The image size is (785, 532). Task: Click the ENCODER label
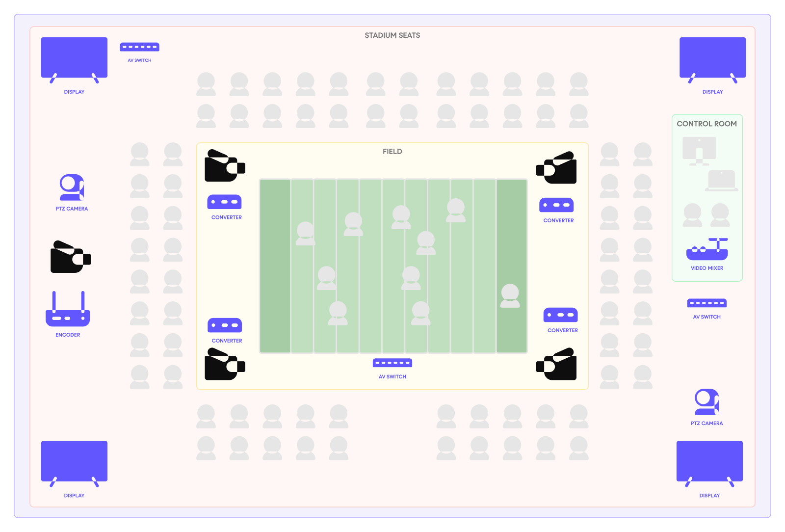pos(68,335)
